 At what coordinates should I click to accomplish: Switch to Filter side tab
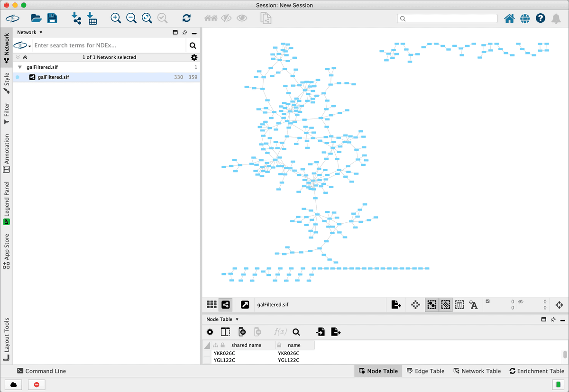[6, 114]
